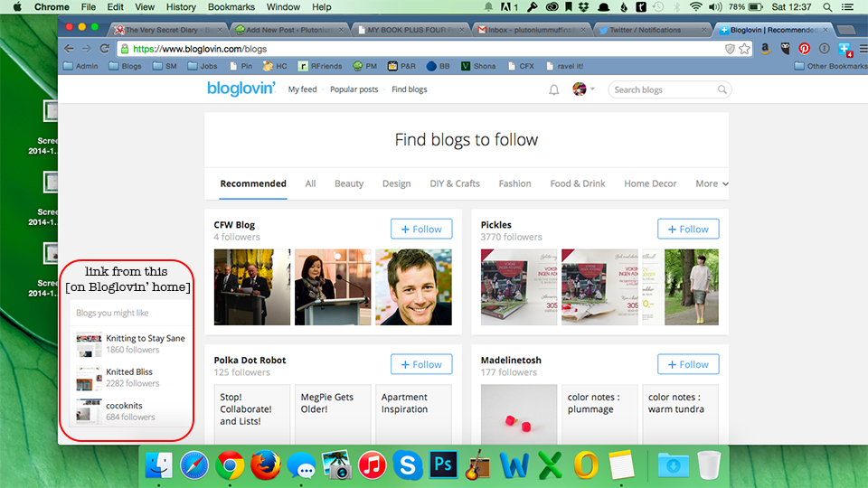868x488 pixels.
Task: Click the Search blogs input field
Action: click(663, 89)
